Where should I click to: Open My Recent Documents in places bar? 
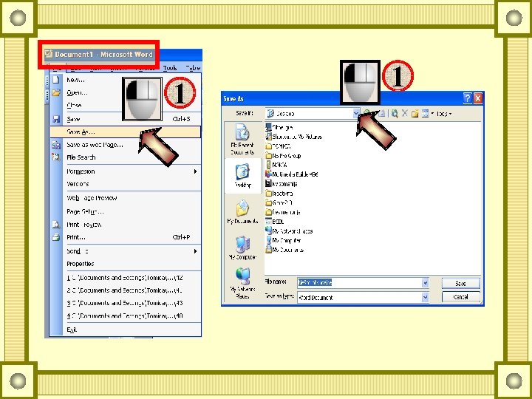coord(242,139)
